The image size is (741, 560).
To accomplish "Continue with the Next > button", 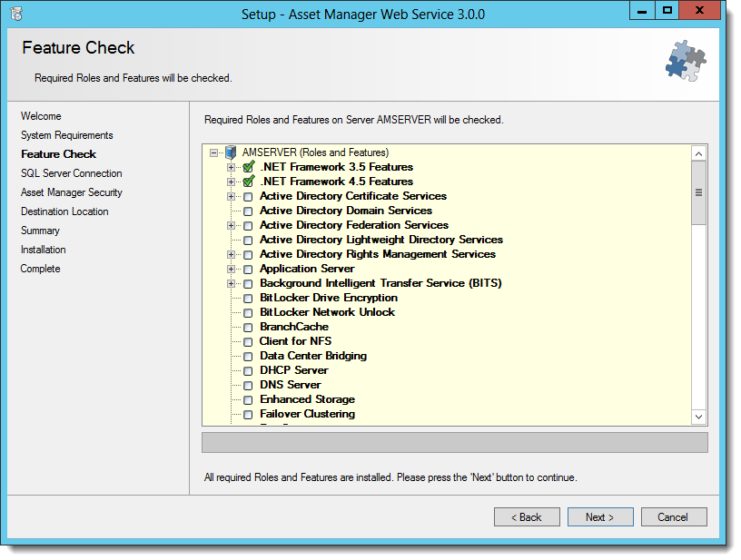I will 600,517.
